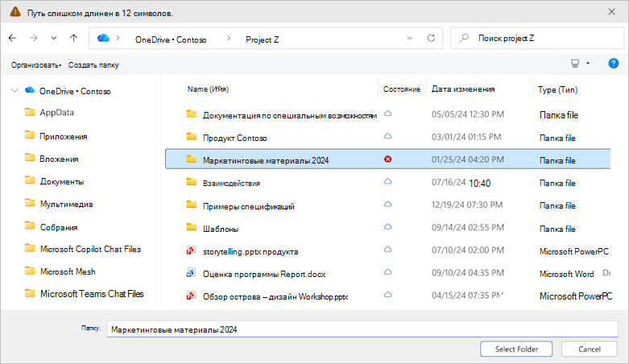The image size is (629, 364).
Task: Select the Мультимедиа folder in sidebar
Action: pos(66,204)
